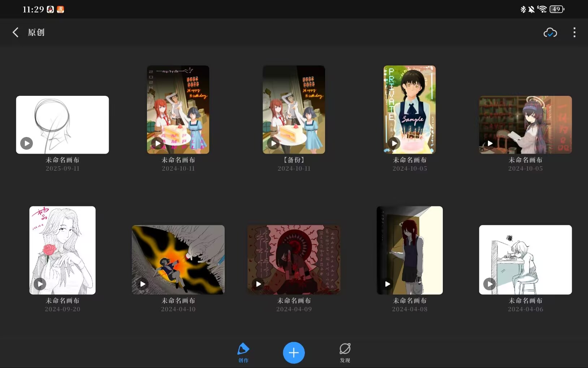Open the desk sketch artwork from 2024-04-06

(526, 260)
